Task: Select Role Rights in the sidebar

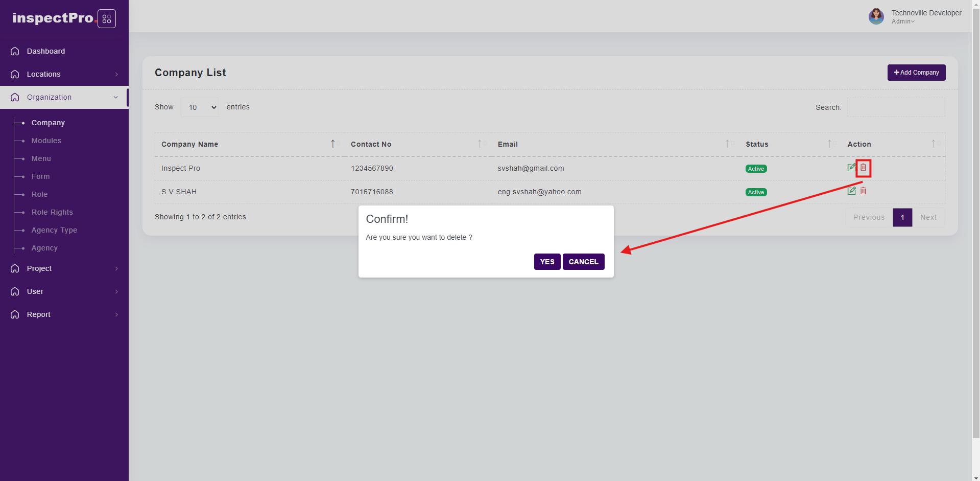Action: click(52, 212)
